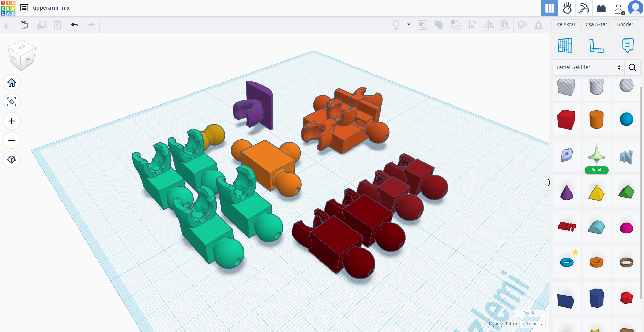Undo the last action

click(x=75, y=25)
